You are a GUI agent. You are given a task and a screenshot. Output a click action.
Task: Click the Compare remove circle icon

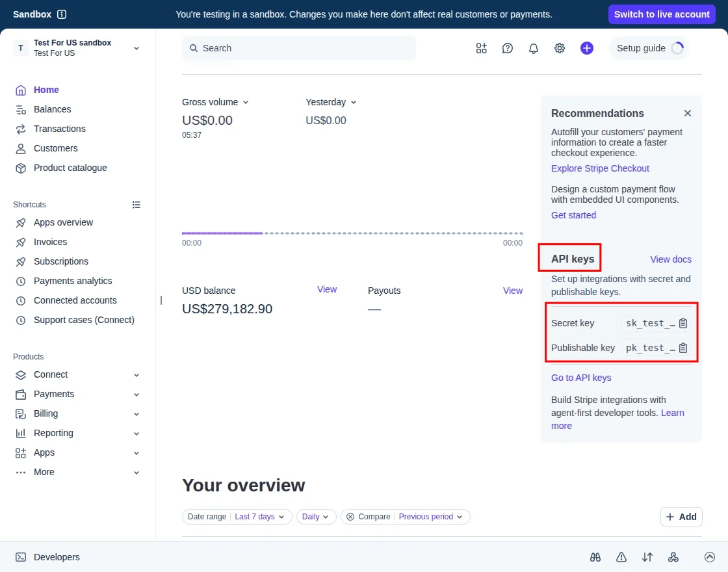350,517
